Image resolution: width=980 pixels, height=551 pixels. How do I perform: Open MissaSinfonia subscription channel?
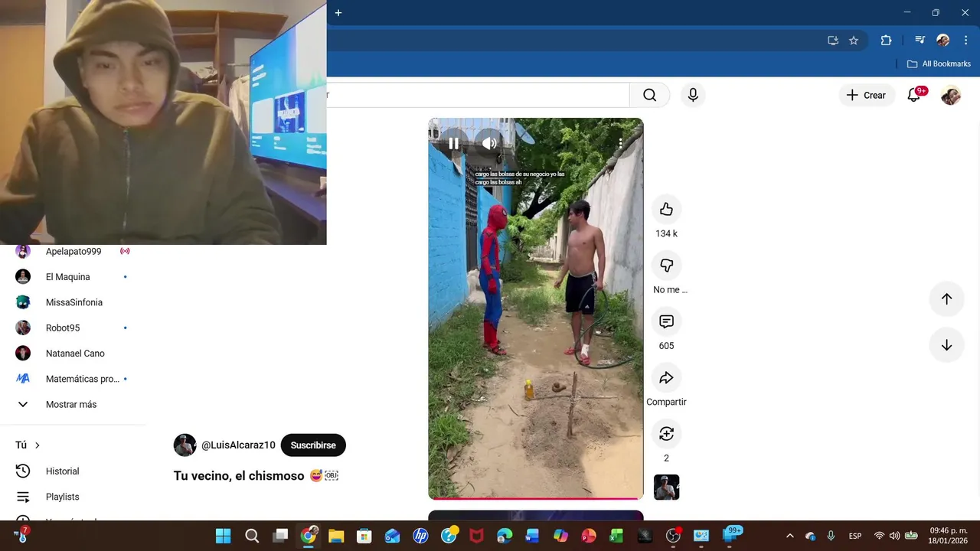tap(73, 302)
